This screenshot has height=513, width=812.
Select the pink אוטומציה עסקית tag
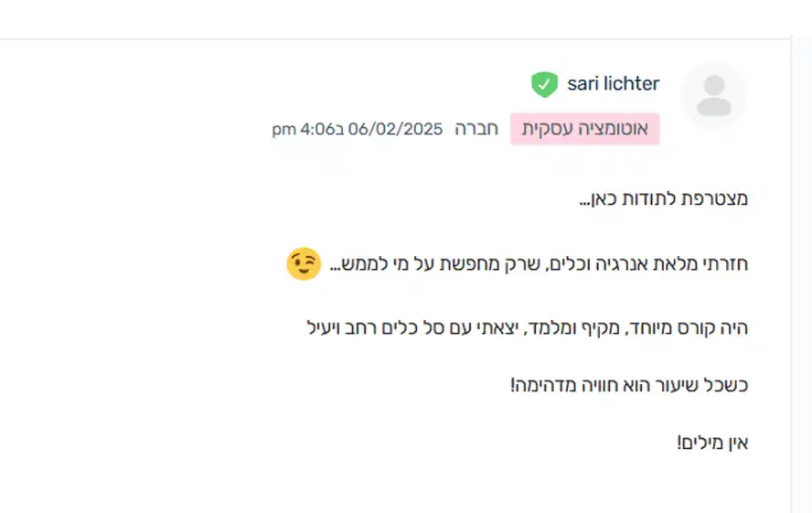coord(584,129)
